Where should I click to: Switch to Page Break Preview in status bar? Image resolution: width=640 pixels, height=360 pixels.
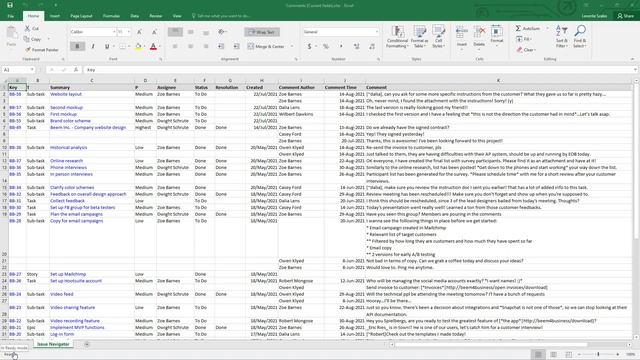(569, 354)
